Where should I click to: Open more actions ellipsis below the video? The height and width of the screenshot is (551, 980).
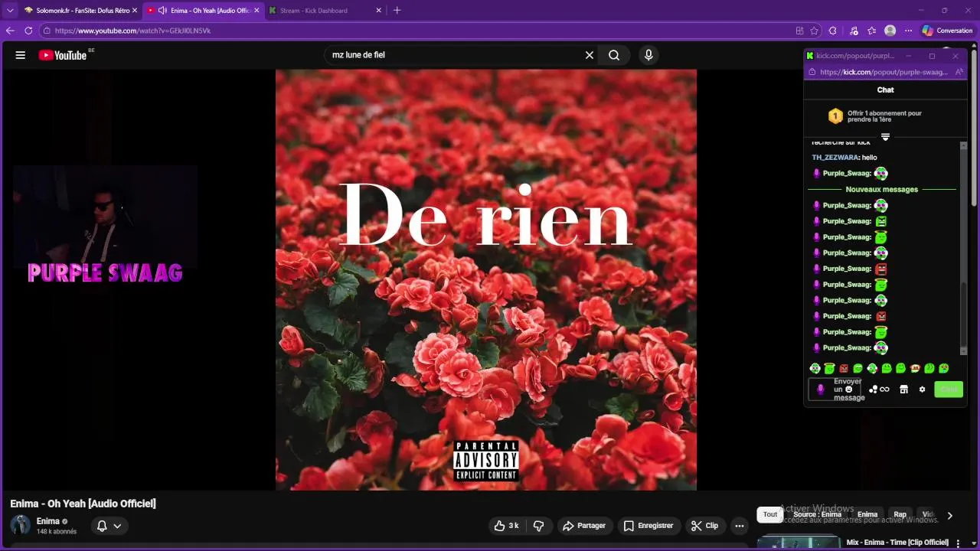(739, 526)
